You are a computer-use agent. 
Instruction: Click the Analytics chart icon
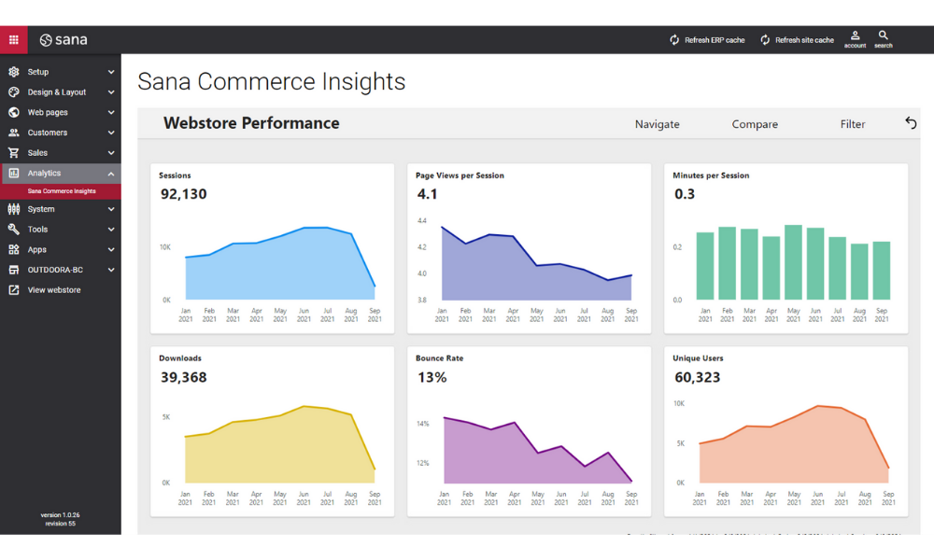coord(14,174)
